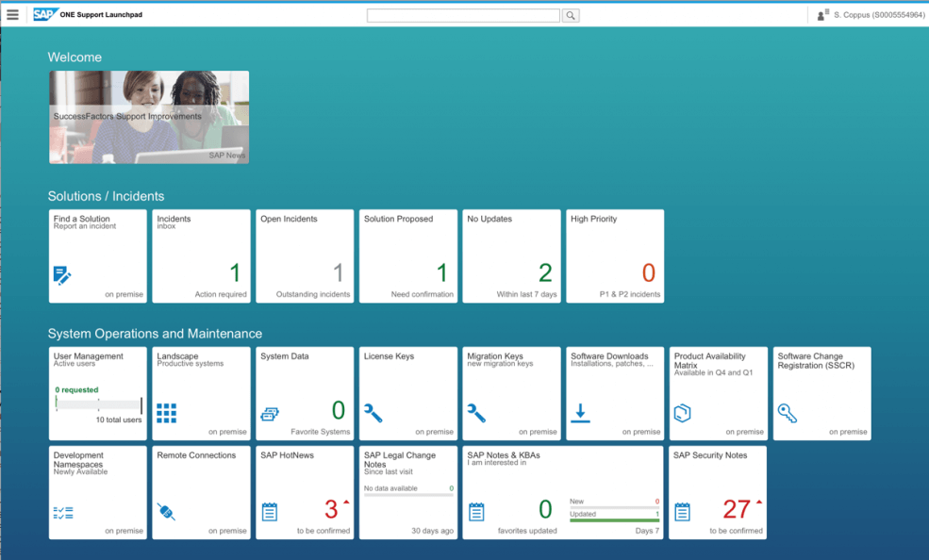
Task: Click the Remote Connections plug icon
Action: pyautogui.click(x=166, y=512)
